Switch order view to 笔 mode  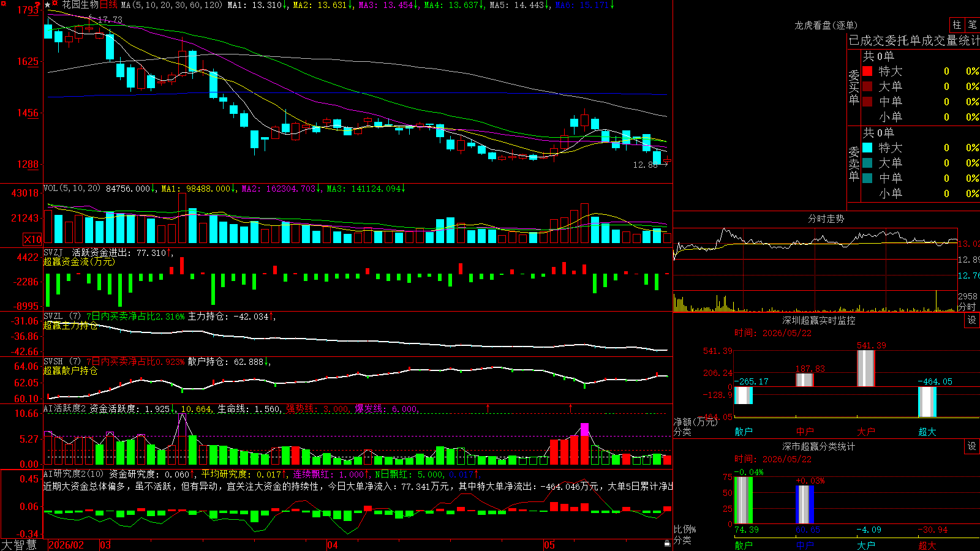972,24
